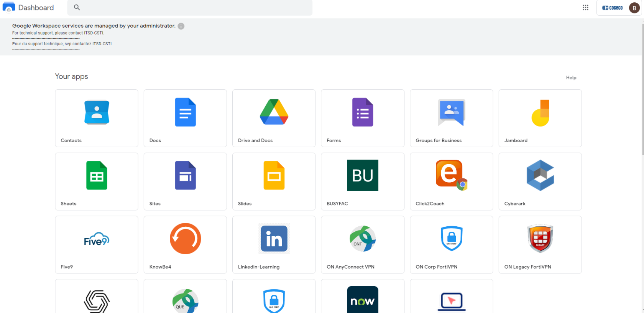
Task: Open the account profile avatar B
Action: point(634,8)
